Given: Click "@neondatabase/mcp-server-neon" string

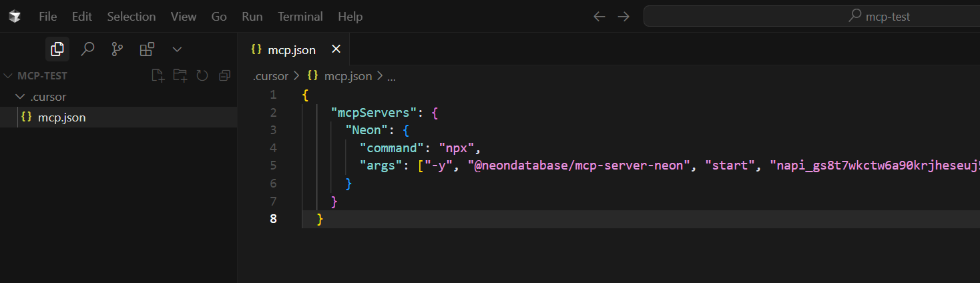Looking at the screenshot, I should coord(579,165).
